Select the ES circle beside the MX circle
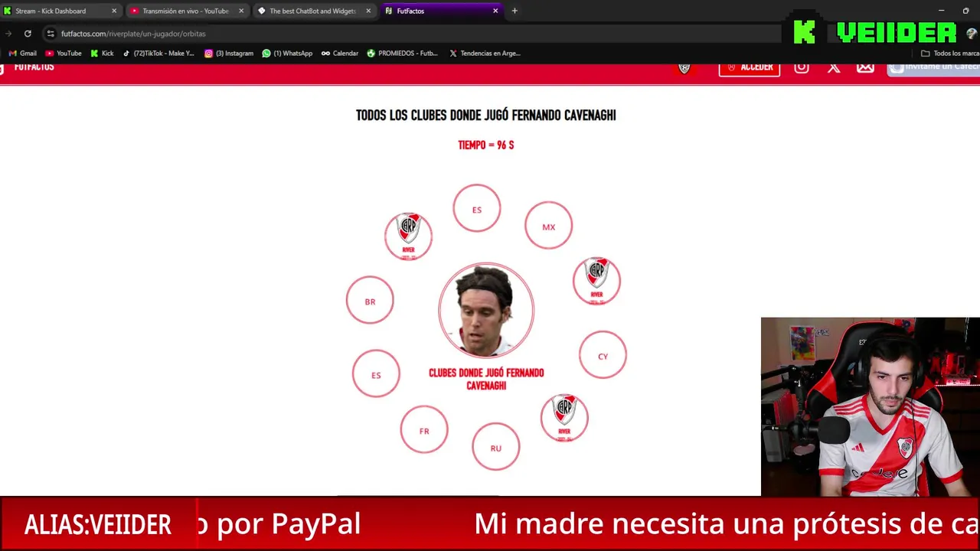The width and height of the screenshot is (980, 551). coord(477,208)
